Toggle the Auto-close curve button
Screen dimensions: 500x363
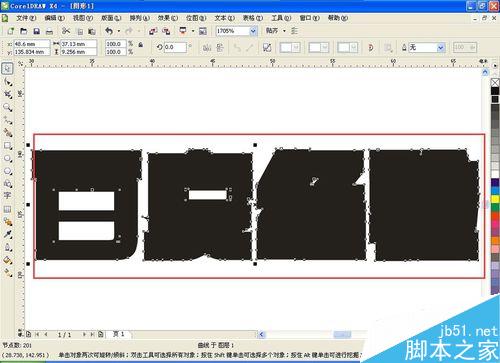371,48
